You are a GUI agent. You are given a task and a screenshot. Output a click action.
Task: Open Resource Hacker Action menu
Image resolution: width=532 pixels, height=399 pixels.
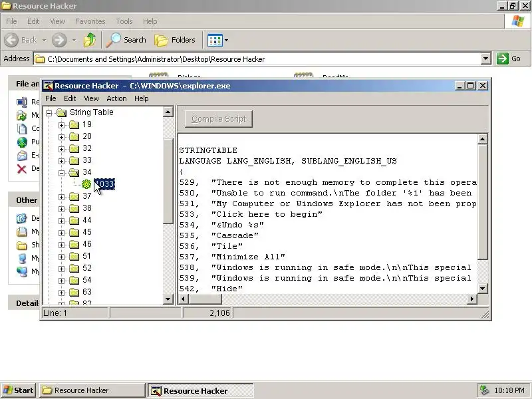click(116, 98)
